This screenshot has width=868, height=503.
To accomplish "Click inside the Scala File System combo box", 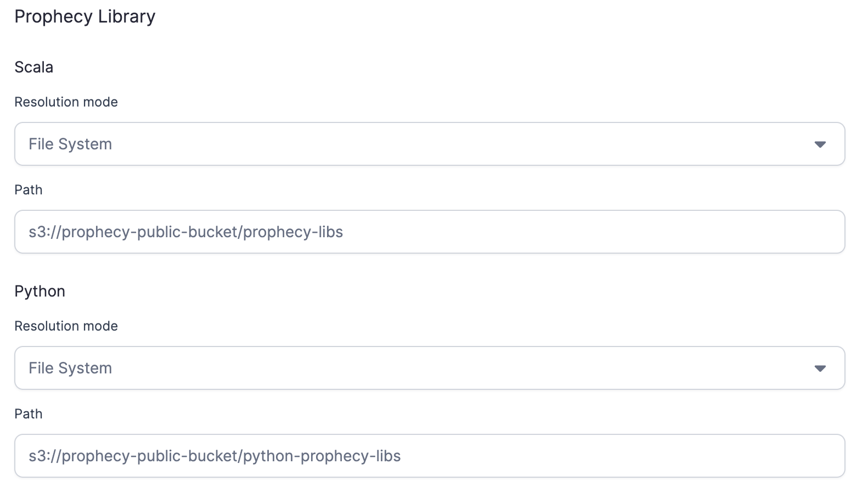I will [x=384, y=144].
